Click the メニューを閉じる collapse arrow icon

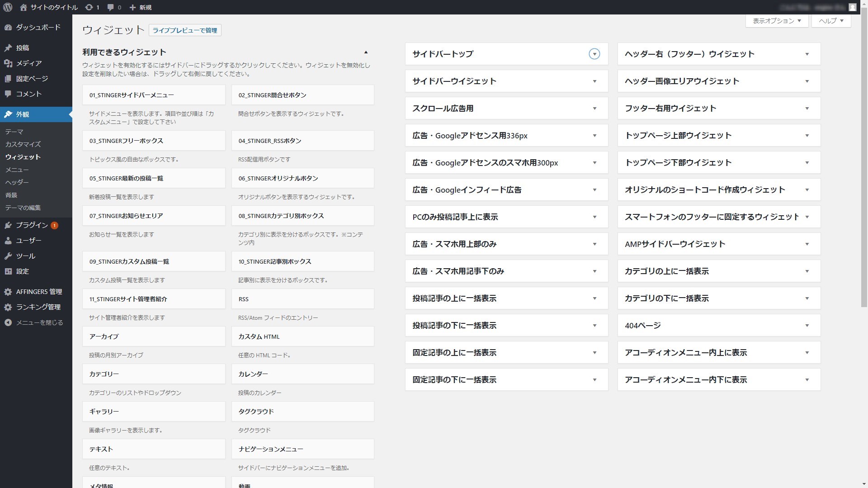8,323
